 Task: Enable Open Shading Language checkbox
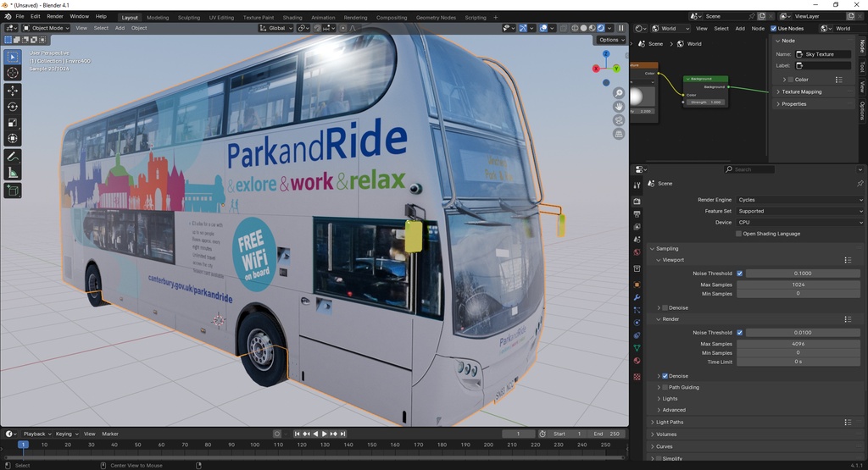738,234
